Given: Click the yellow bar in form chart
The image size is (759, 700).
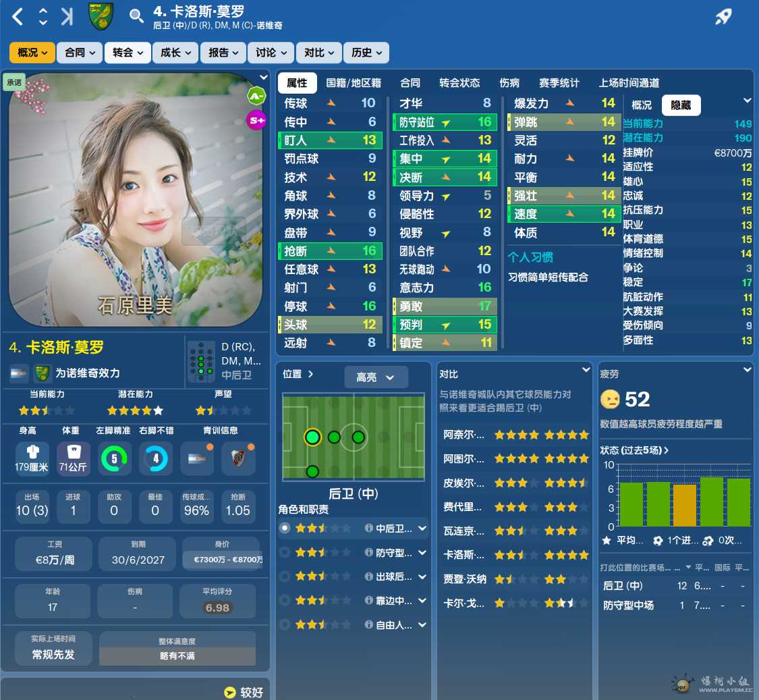Looking at the screenshot, I should coord(684,505).
